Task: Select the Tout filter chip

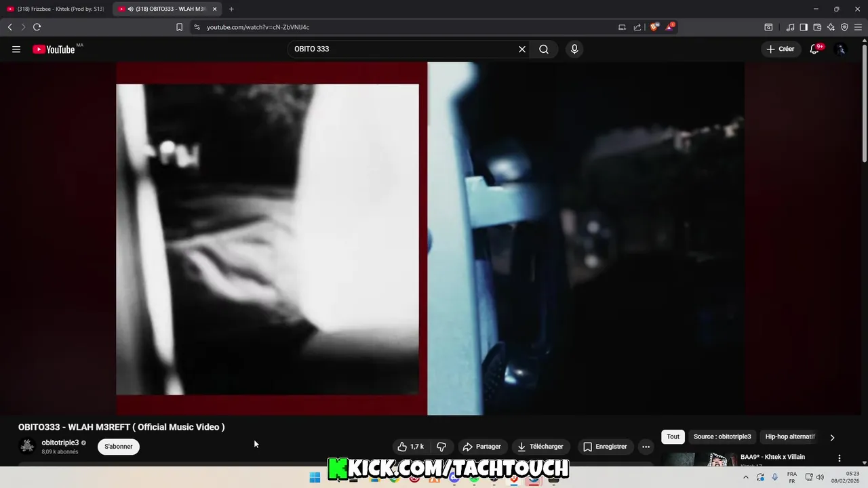Action: [673, 437]
